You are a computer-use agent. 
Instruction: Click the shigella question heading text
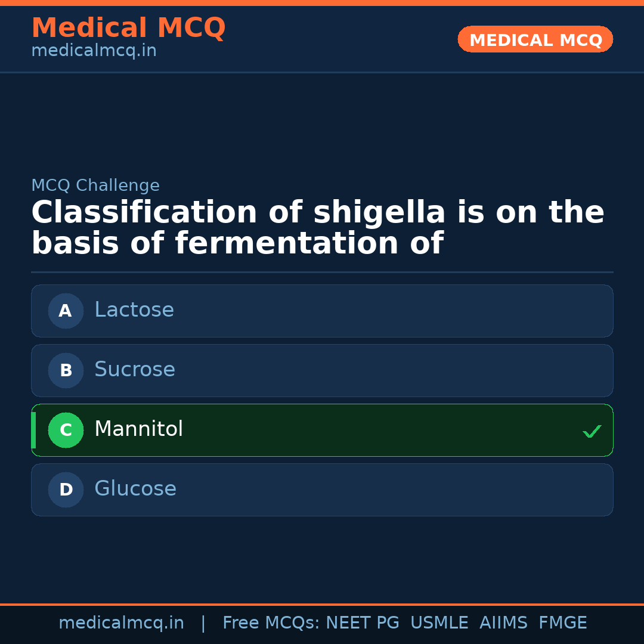coord(317,228)
